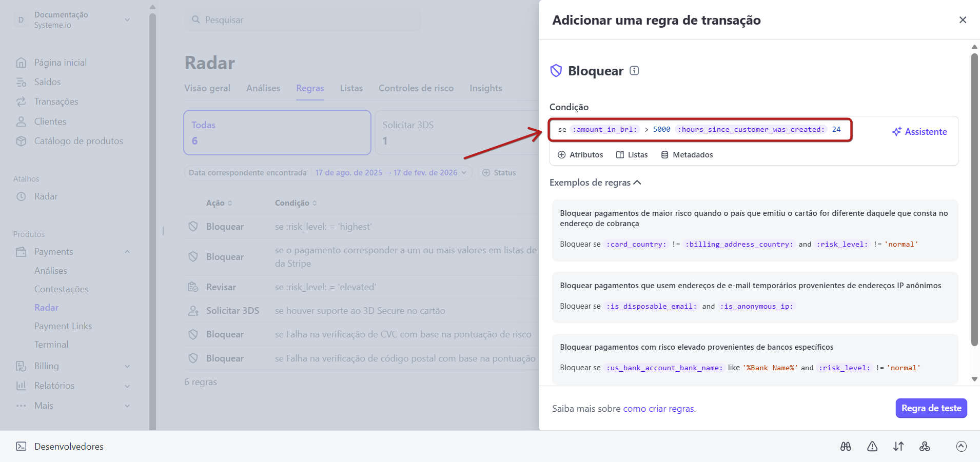Open the Insights tab
Viewport: 980px width, 462px height.
pyautogui.click(x=486, y=88)
